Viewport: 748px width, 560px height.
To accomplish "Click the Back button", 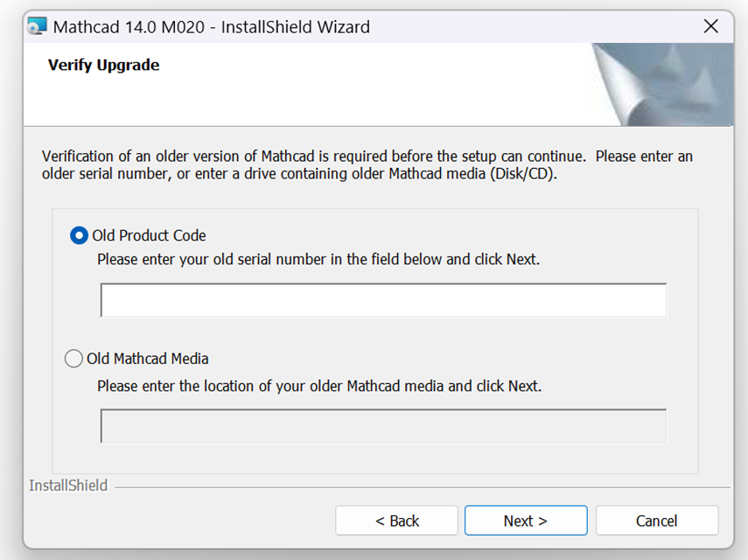I will pos(396,520).
